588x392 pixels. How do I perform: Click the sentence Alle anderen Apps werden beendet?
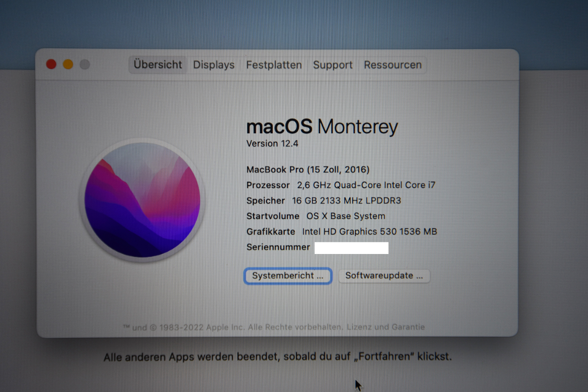pyautogui.click(x=277, y=357)
